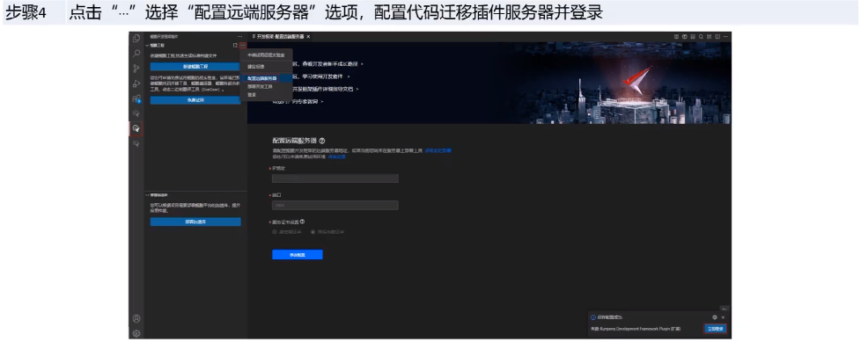Switch to the 开发框架-配置远端服务器 editor tab
Image resolution: width=868 pixels, height=342 pixels.
(280, 36)
